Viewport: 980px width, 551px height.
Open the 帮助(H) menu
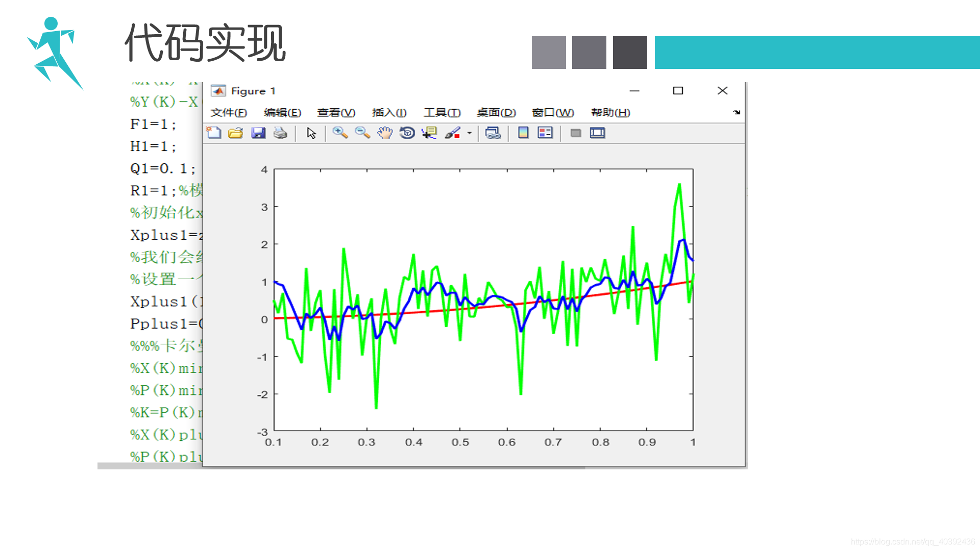(x=610, y=113)
